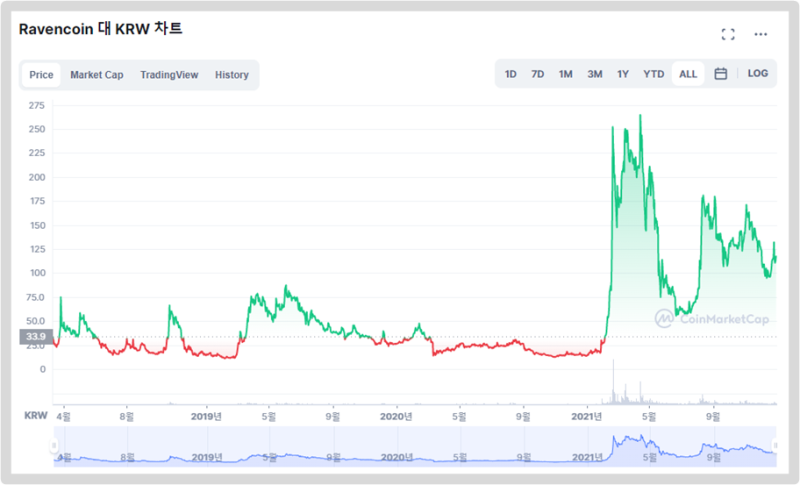Switch to the Price tab
800x485 pixels.
pos(41,75)
